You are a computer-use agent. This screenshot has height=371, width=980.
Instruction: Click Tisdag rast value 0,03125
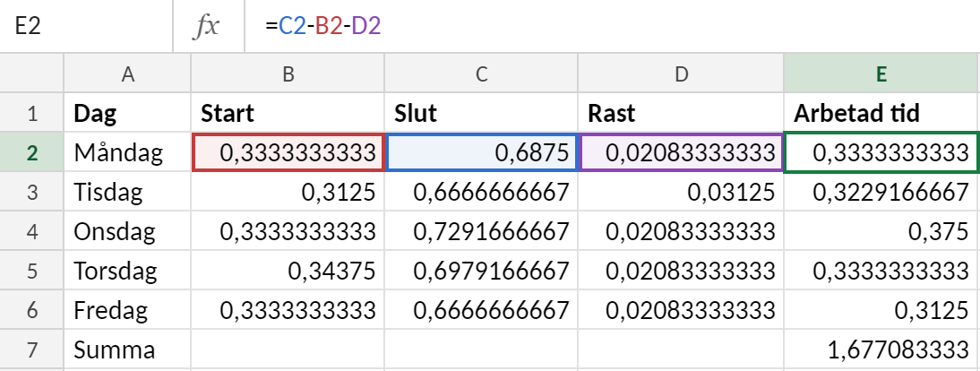pyautogui.click(x=681, y=192)
